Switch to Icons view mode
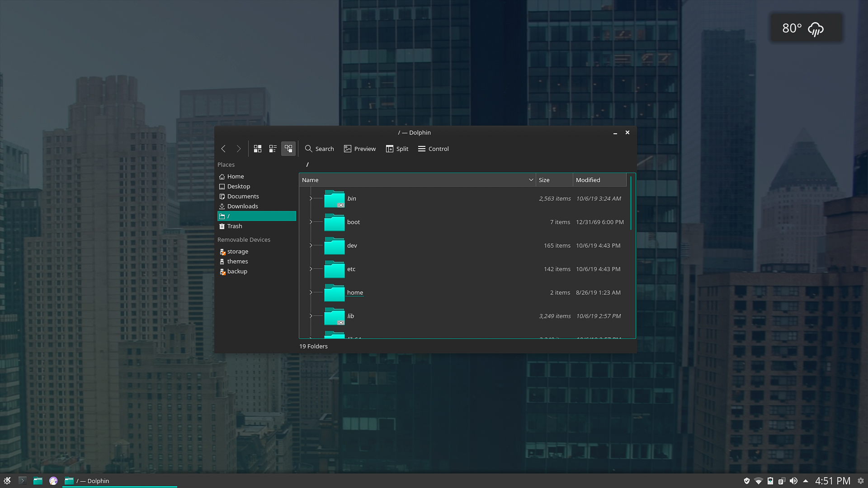 258,149
